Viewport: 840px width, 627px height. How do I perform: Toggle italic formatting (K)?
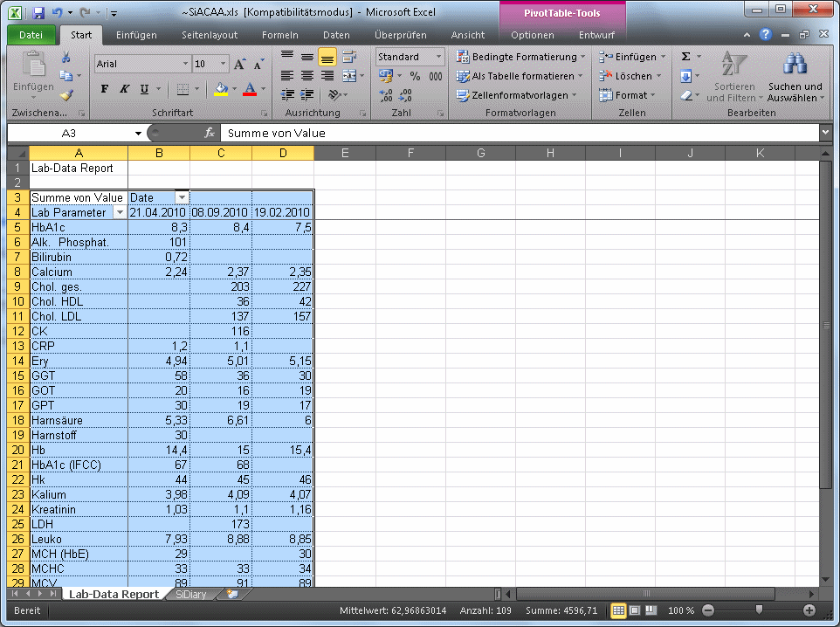coord(124,89)
